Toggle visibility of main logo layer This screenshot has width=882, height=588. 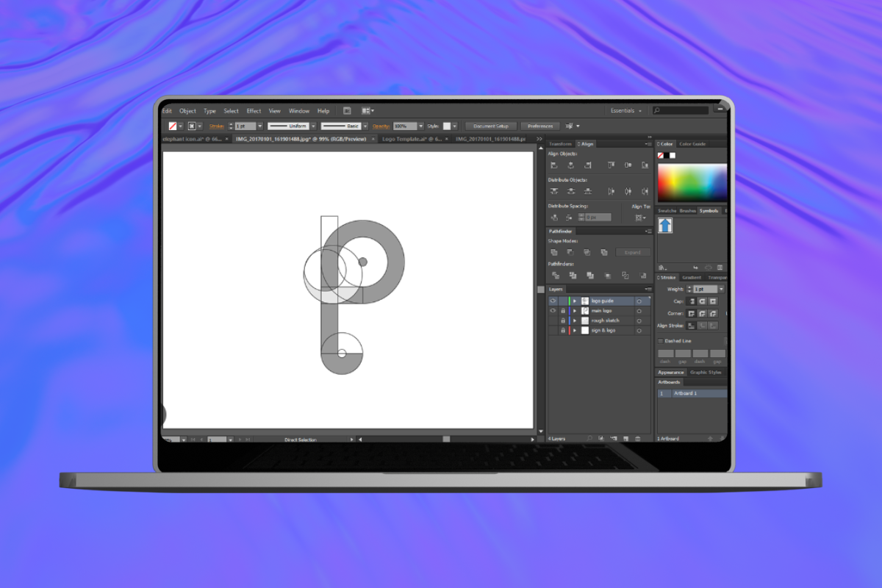[553, 311]
